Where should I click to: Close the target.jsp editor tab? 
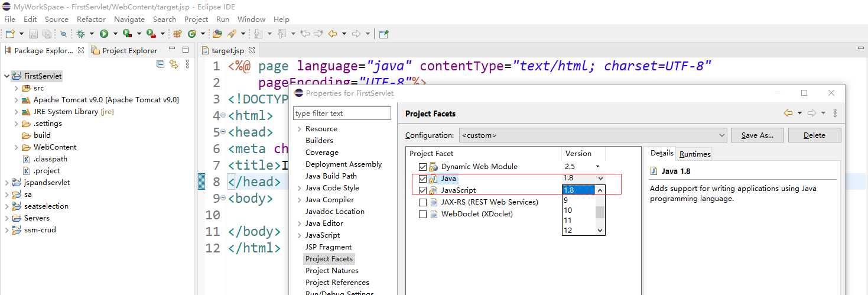(251, 51)
